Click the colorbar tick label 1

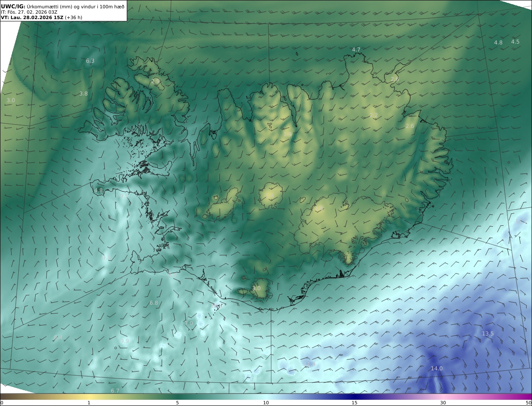(89, 403)
